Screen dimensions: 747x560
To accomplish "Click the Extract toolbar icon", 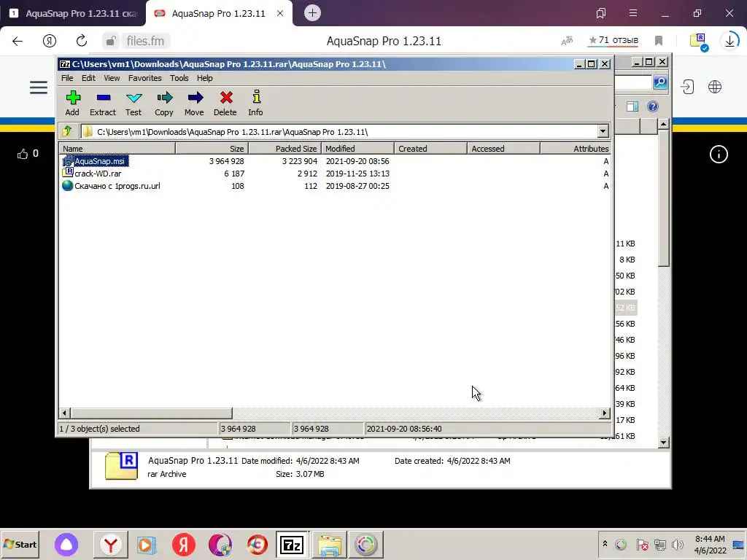I will click(103, 103).
